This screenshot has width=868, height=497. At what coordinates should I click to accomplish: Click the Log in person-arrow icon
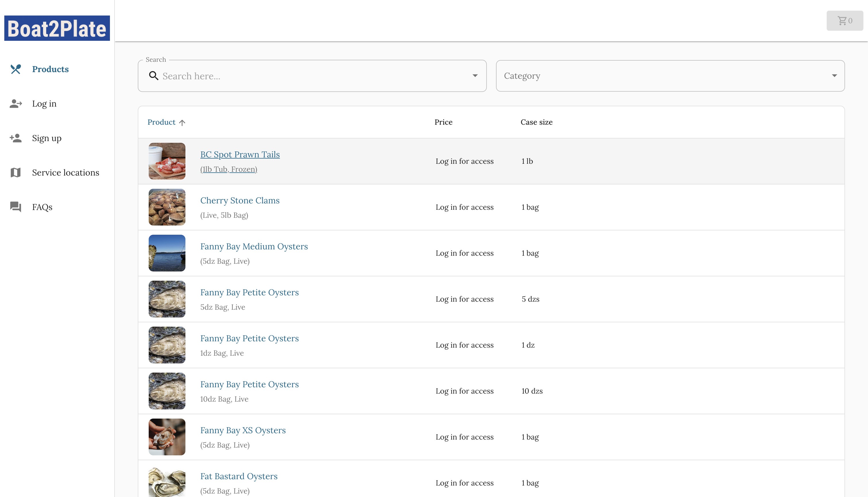[x=16, y=103]
